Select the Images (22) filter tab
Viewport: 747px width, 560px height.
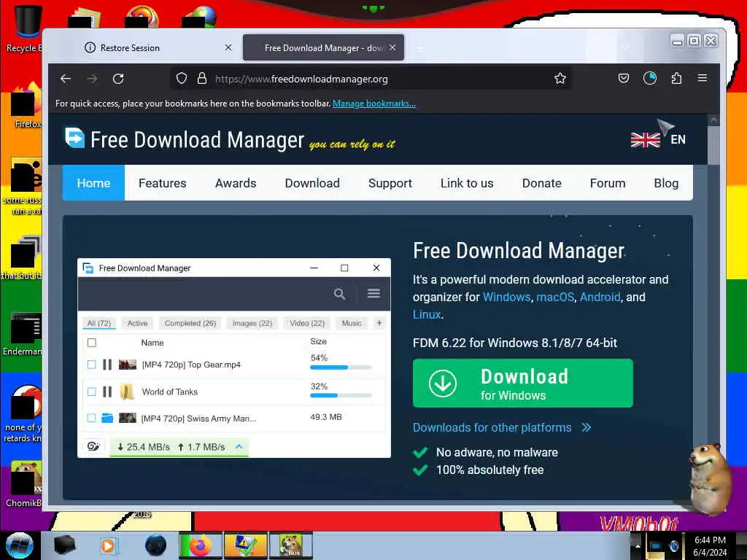pos(252,323)
